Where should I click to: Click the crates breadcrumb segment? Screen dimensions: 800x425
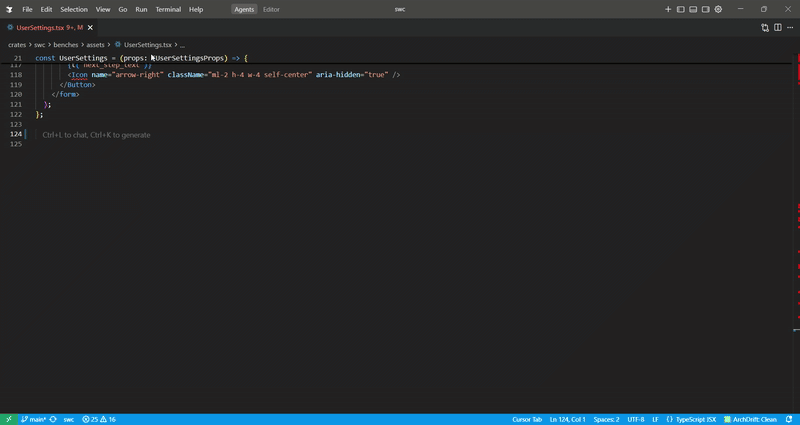[17, 45]
